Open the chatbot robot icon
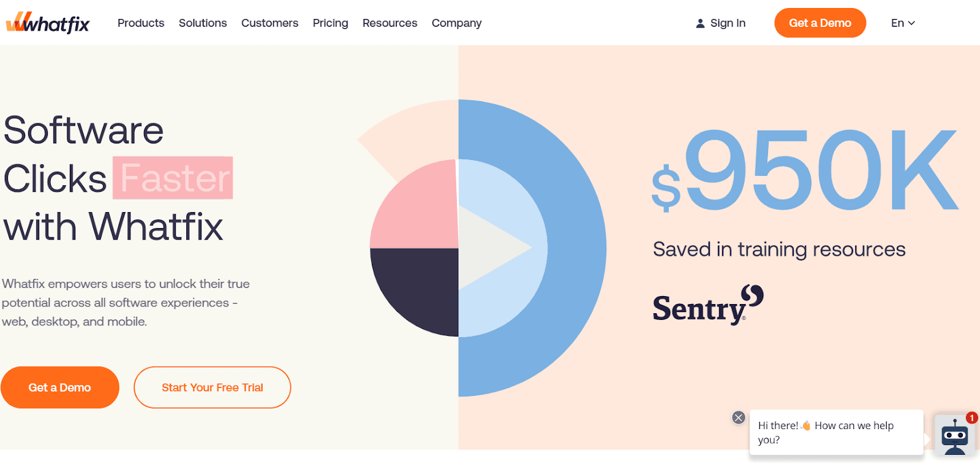The height and width of the screenshot is (464, 980). 954,435
